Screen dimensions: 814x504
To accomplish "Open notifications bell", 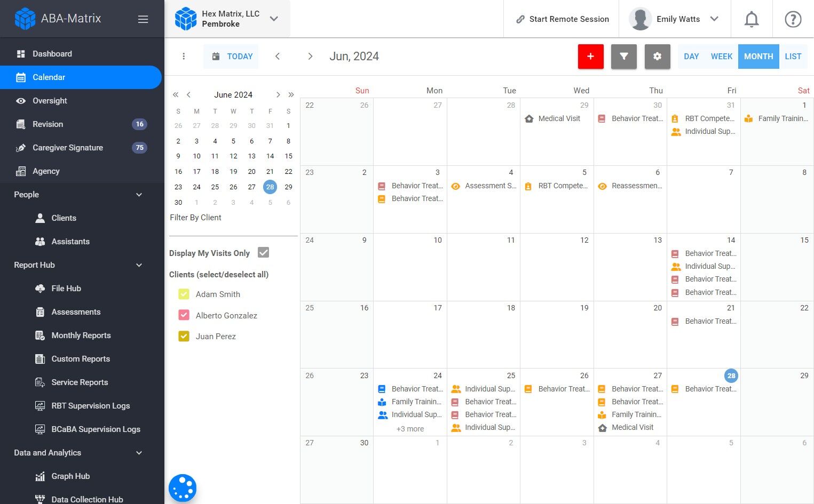I will click(752, 19).
